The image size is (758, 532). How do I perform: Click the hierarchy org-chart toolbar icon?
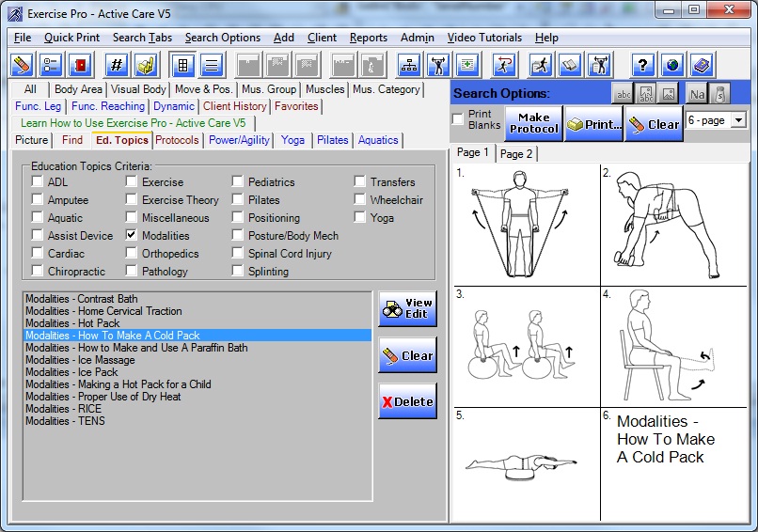point(409,65)
